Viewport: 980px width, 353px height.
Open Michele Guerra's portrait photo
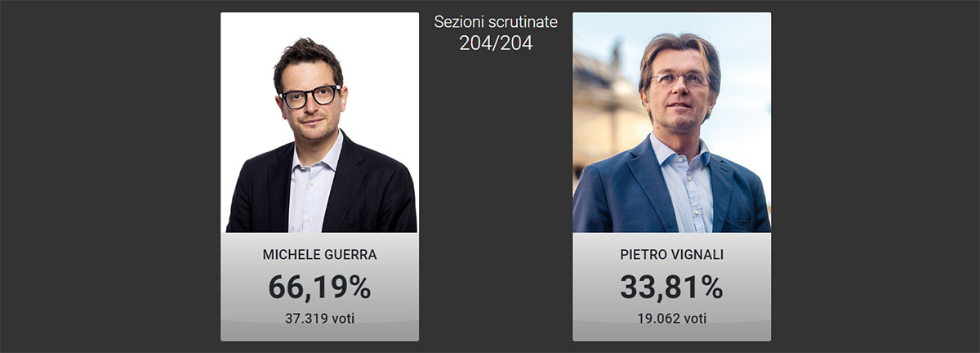point(319,123)
